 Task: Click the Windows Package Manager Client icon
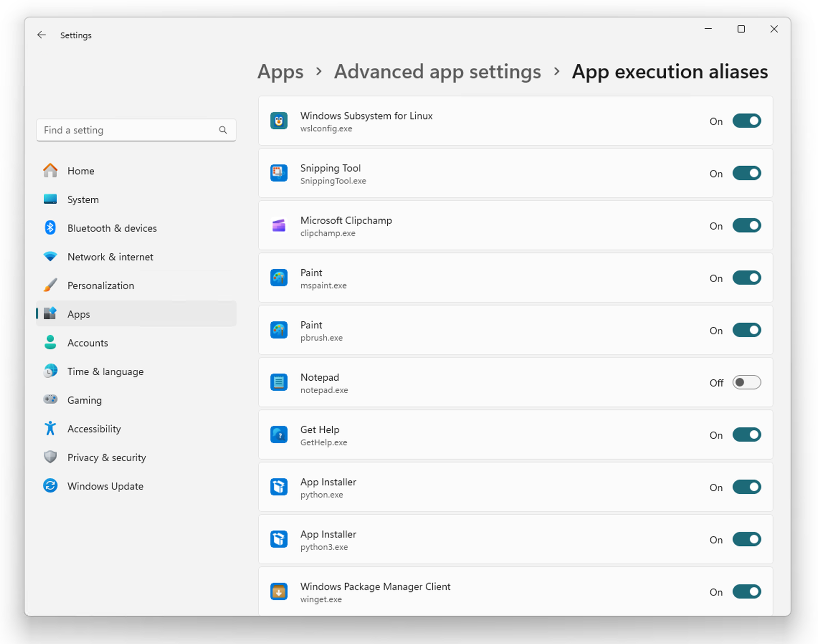279,591
